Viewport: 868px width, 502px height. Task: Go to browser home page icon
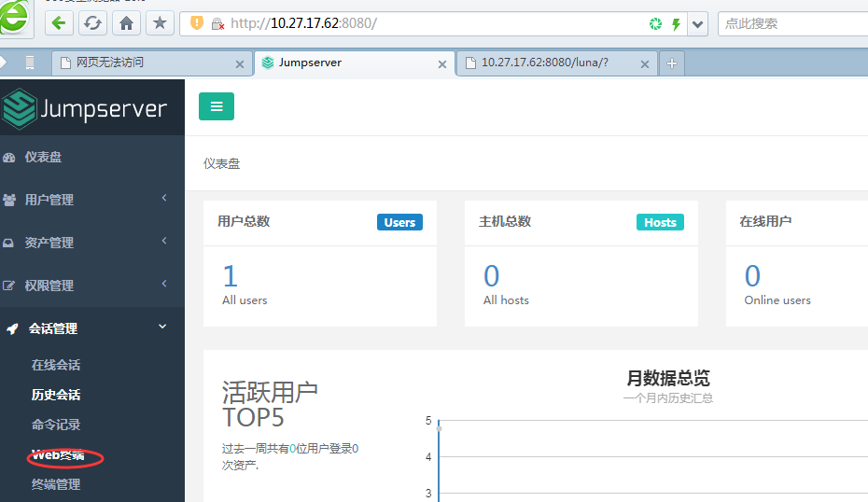(x=126, y=23)
